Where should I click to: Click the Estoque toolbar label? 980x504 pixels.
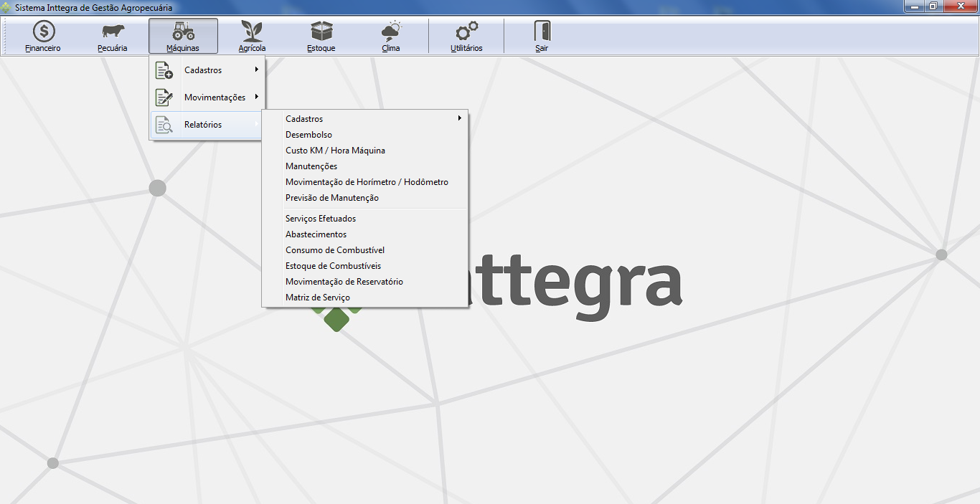tap(321, 49)
